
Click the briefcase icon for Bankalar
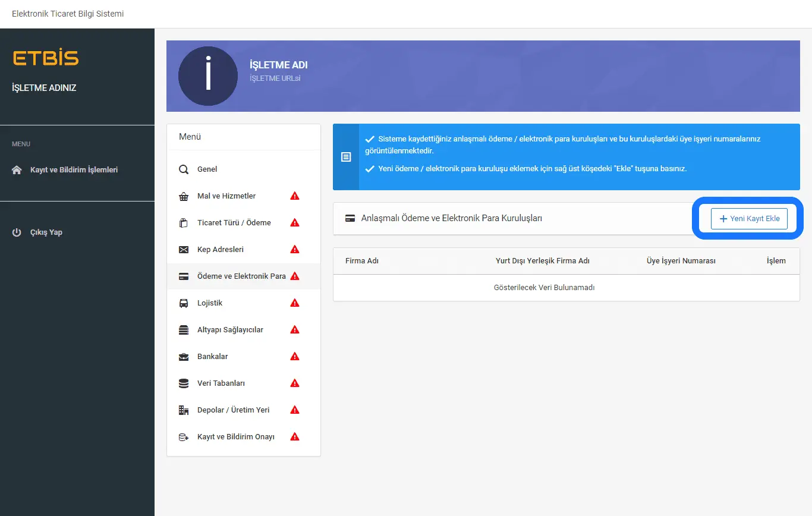[184, 357]
